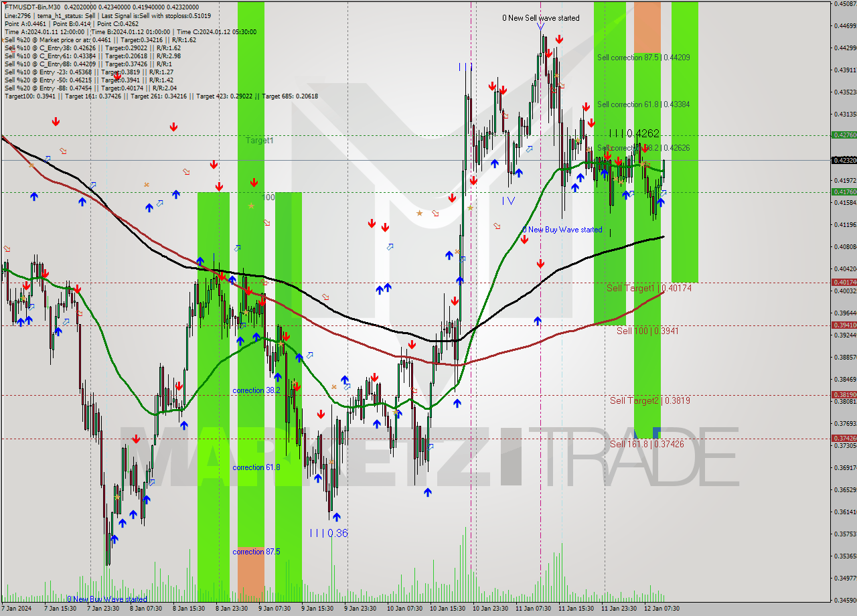Select the 'I I I 0.36' wave label
857x616 pixels.
(329, 533)
